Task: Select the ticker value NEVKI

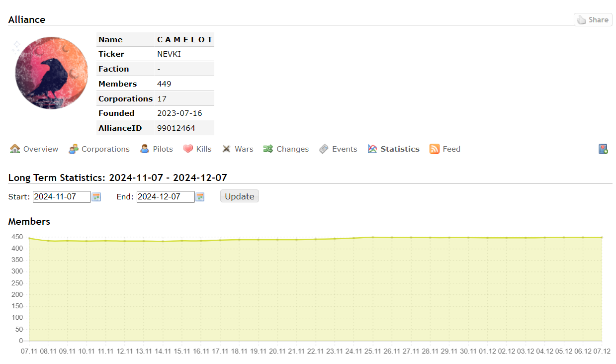Action: [x=169, y=54]
